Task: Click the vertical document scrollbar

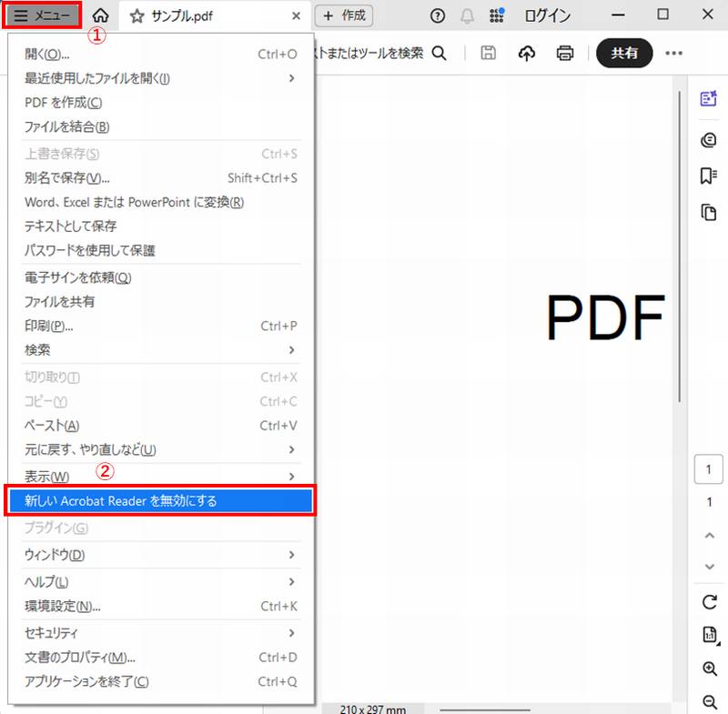Action: point(679,246)
